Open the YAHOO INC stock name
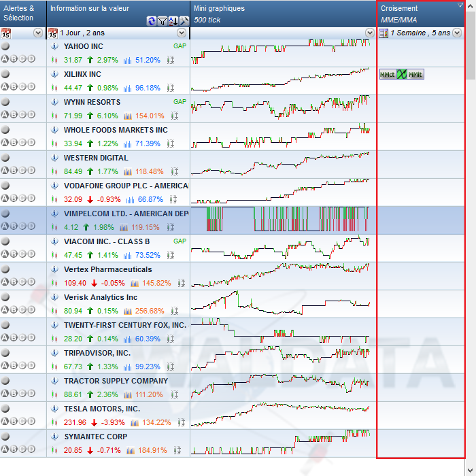476x476 pixels. pos(84,46)
